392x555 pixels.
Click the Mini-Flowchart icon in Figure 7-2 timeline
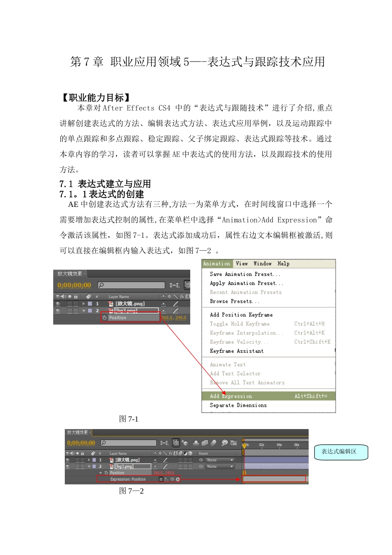pyautogui.click(x=164, y=443)
